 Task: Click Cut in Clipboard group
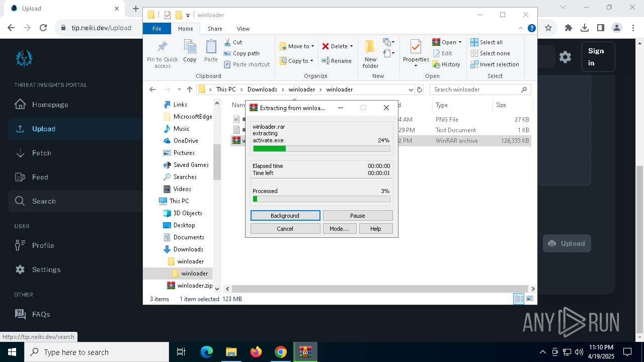tap(233, 42)
